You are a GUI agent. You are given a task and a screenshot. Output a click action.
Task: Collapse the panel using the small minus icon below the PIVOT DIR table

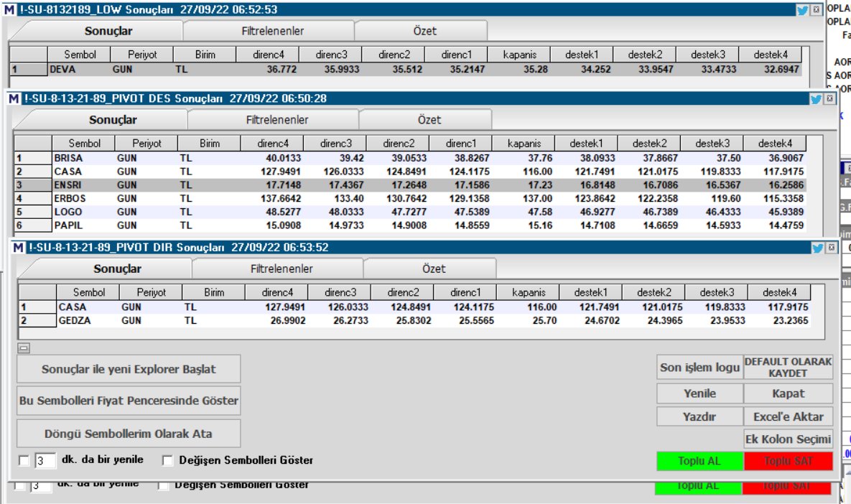(x=24, y=348)
